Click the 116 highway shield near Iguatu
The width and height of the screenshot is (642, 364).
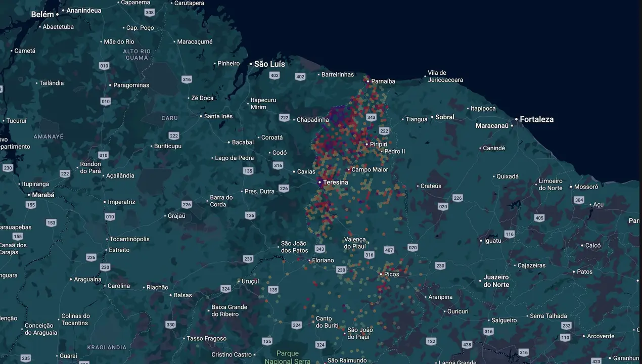[x=509, y=234]
